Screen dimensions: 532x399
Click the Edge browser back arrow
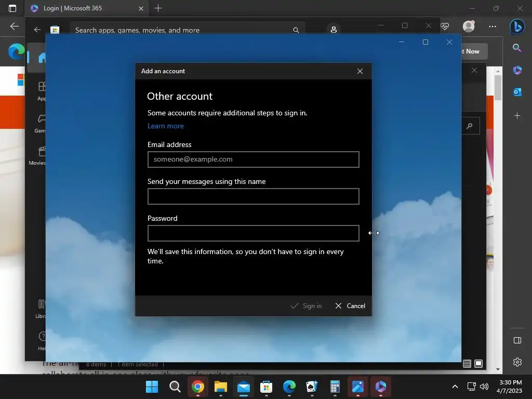pos(14,26)
